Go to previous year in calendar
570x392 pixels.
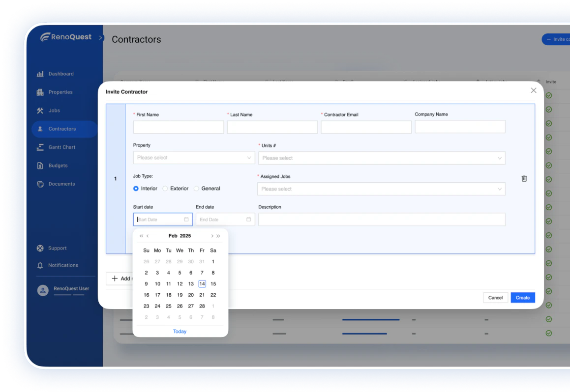(x=142, y=236)
